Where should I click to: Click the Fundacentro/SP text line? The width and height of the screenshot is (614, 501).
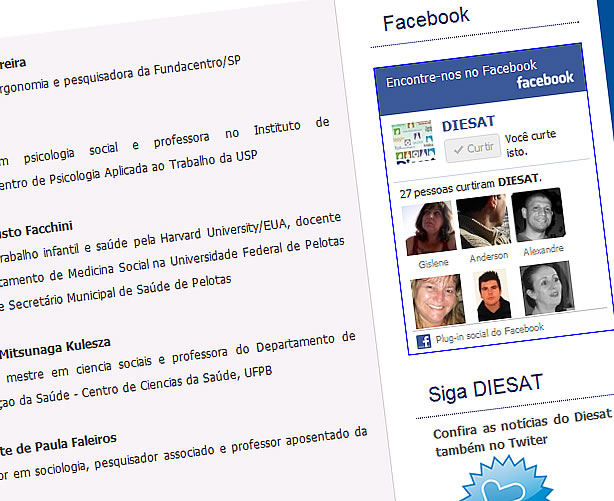point(119,72)
